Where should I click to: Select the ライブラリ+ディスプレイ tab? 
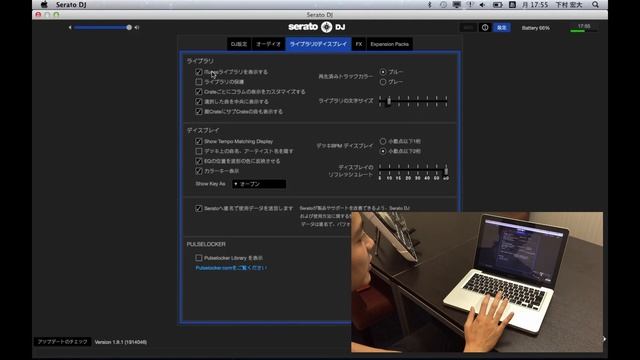[x=318, y=44]
